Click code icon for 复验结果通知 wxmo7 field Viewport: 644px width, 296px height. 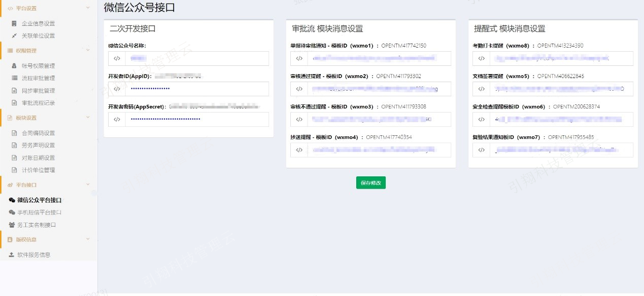pos(481,150)
